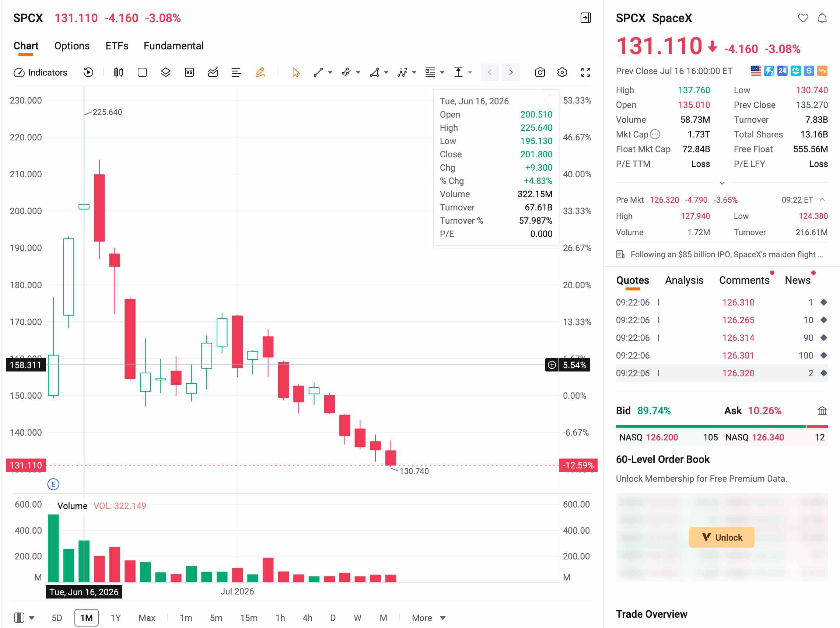Open chart settings gear
Viewport: 840px width, 628px height.
[562, 72]
